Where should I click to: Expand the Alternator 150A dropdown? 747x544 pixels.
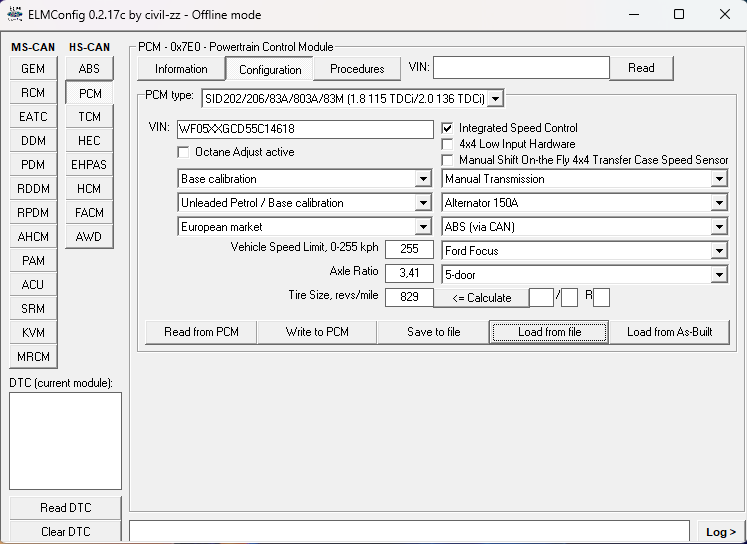click(x=719, y=203)
